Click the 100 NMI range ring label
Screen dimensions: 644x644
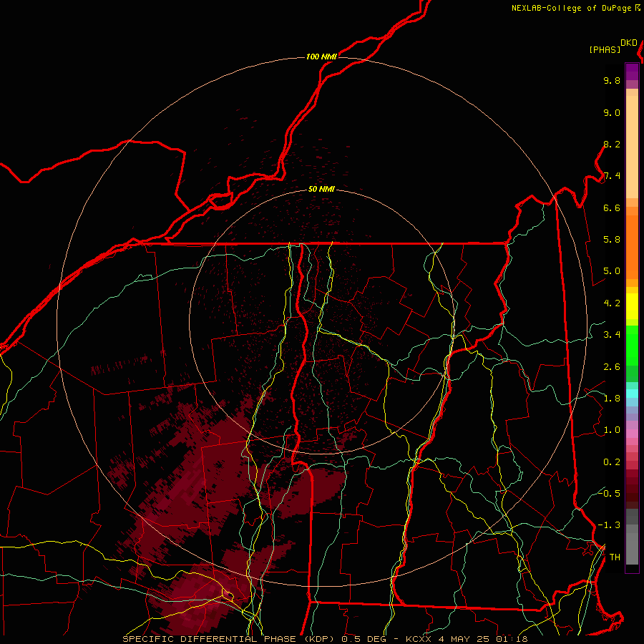click(x=321, y=57)
